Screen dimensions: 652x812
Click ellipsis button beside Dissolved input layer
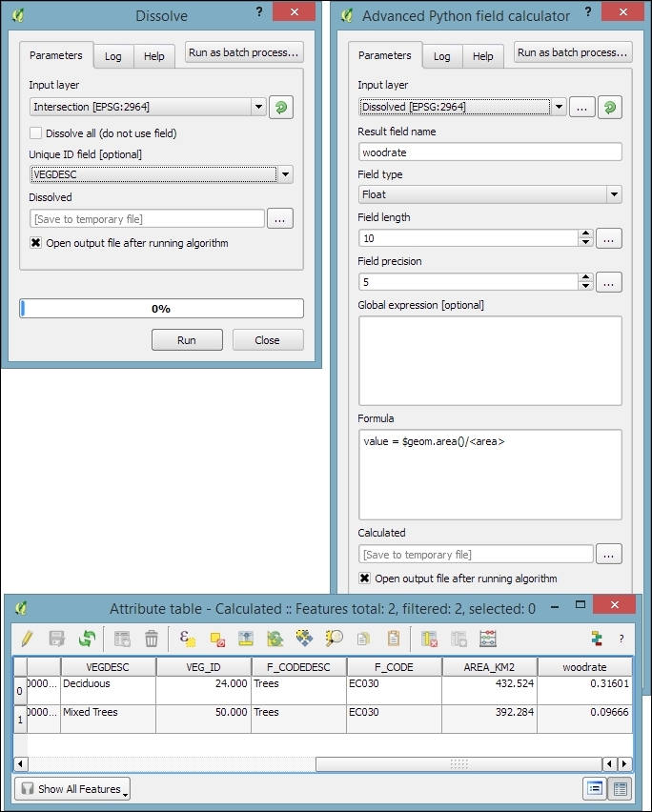tap(582, 107)
